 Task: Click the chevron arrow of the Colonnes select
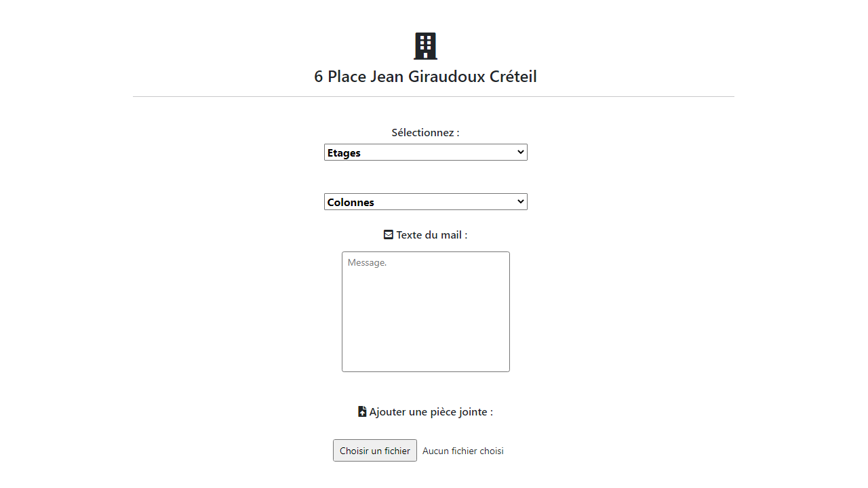(x=521, y=201)
